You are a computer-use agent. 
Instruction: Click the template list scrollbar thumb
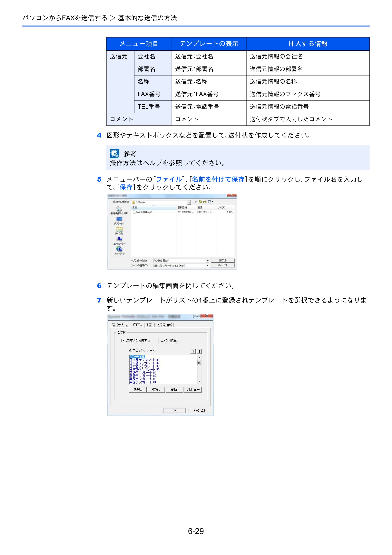(199, 363)
